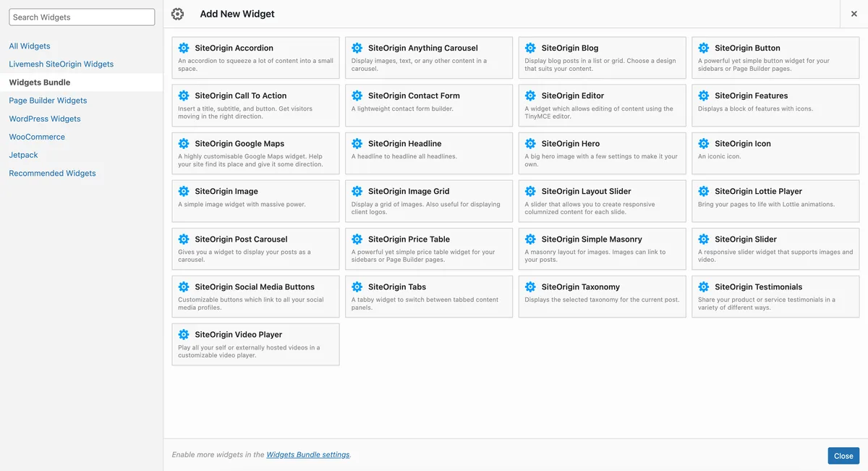Click the SiteOrigin Lottie Player gear icon

704,191
